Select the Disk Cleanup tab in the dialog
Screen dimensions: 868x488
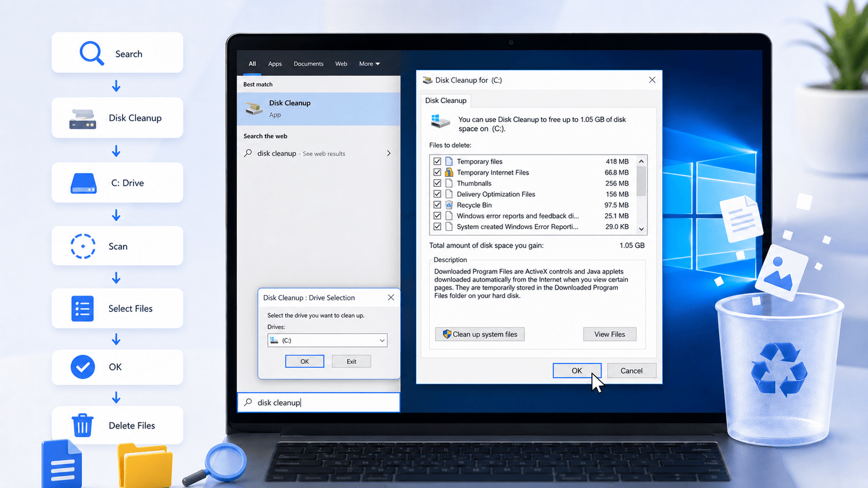(x=446, y=100)
